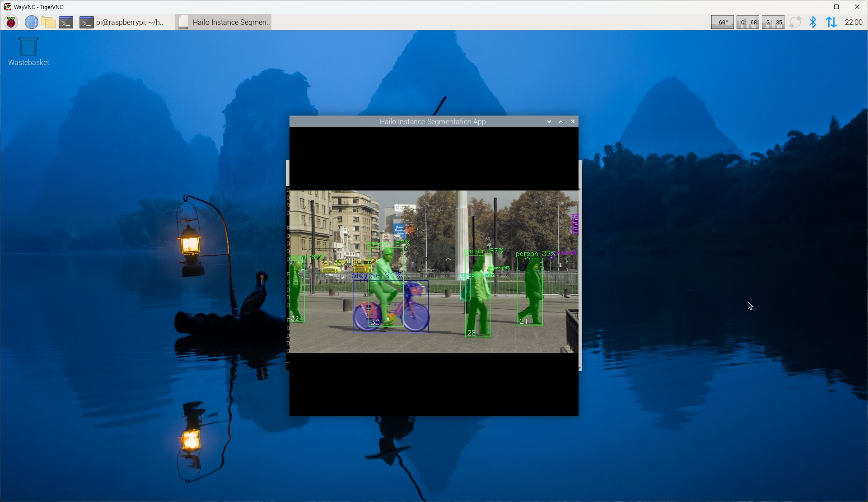Switch to pi@raspberrypi terminal task button
The height and width of the screenshot is (502, 868).
[x=121, y=22]
